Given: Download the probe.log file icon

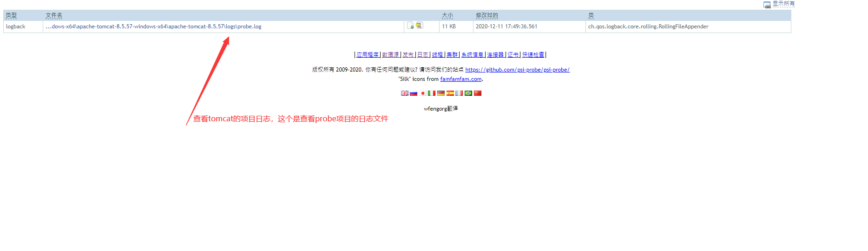Looking at the screenshot, I should 410,26.
